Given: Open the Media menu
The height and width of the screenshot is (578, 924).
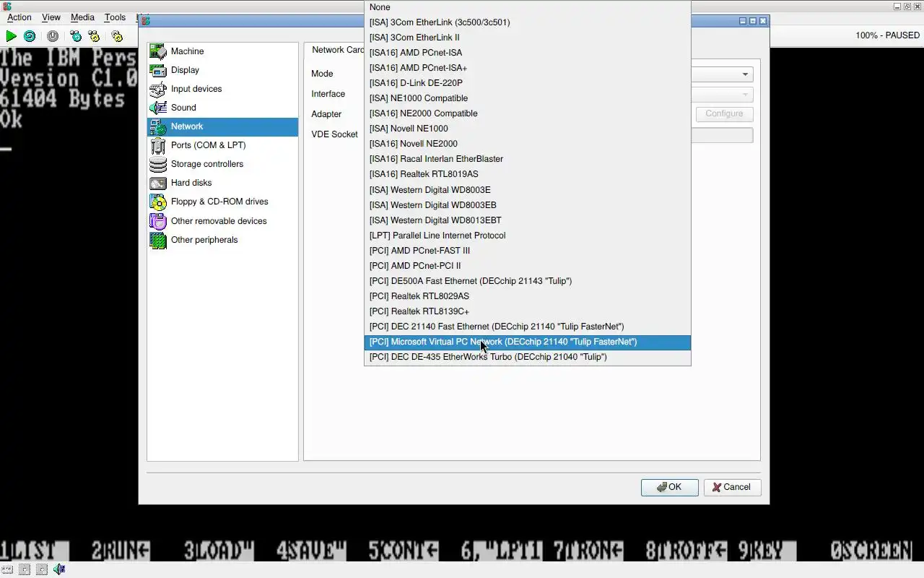Looking at the screenshot, I should (x=82, y=17).
